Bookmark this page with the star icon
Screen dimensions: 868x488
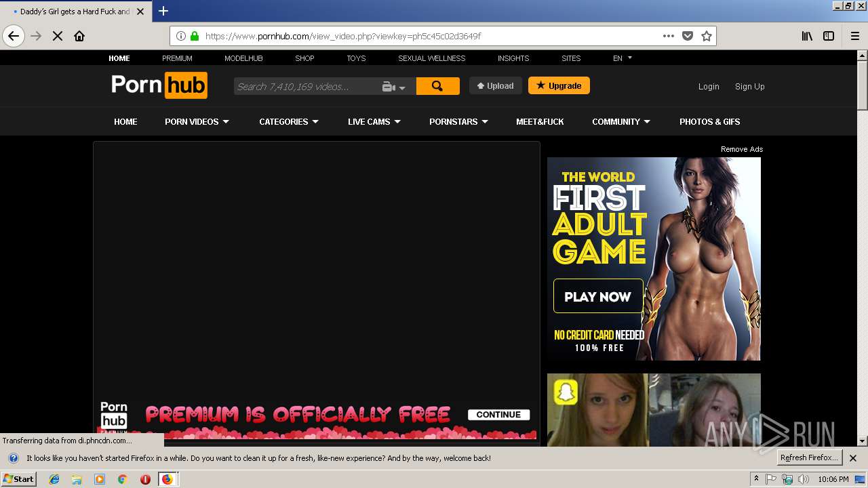coord(707,36)
